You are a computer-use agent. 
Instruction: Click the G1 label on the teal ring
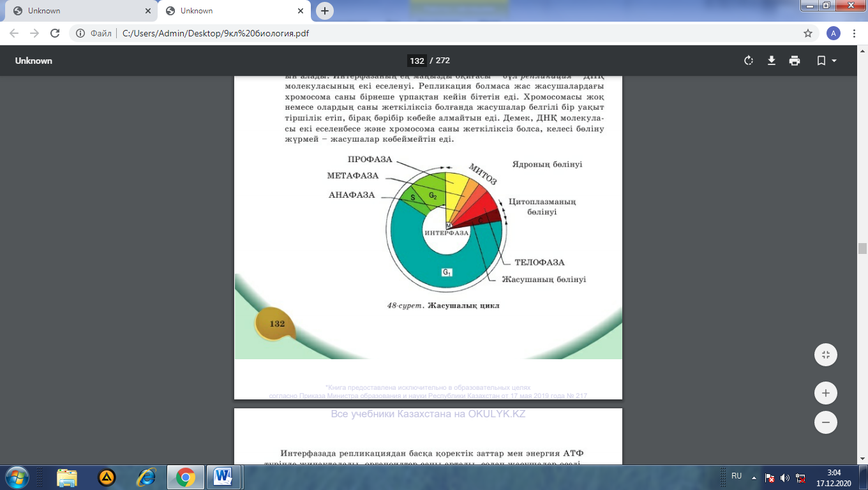pyautogui.click(x=447, y=272)
